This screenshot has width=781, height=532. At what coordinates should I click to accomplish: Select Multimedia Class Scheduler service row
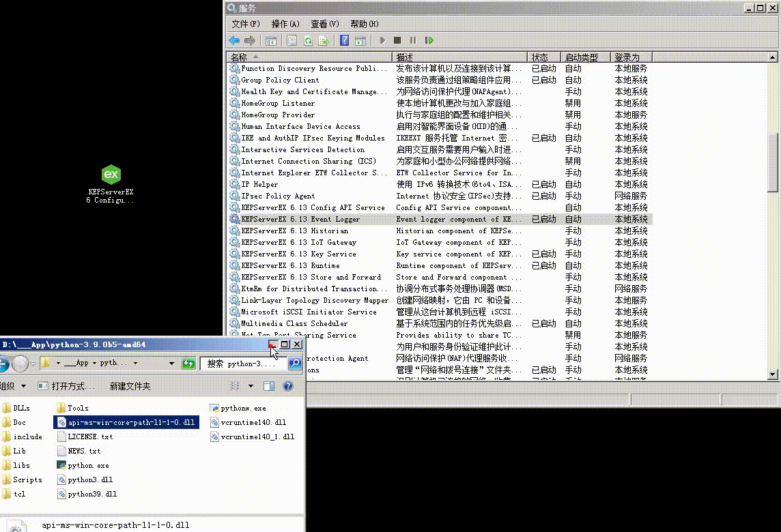(440, 323)
